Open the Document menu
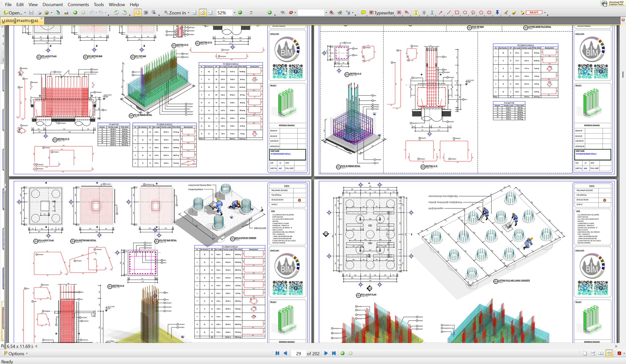The width and height of the screenshot is (626, 364). tap(53, 4)
